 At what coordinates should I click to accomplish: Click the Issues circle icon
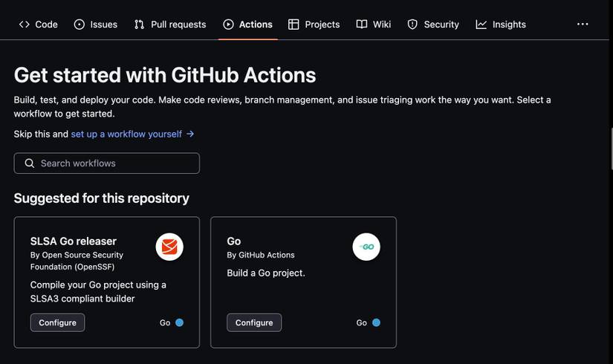tap(80, 25)
